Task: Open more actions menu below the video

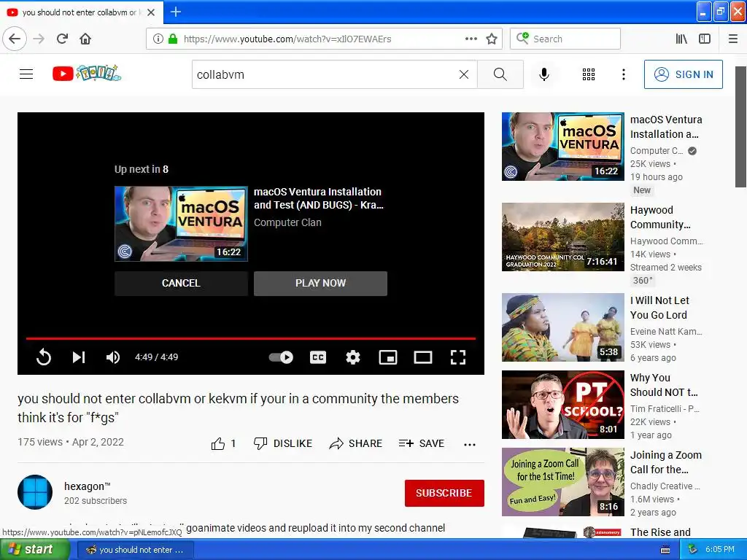Action: (x=470, y=444)
